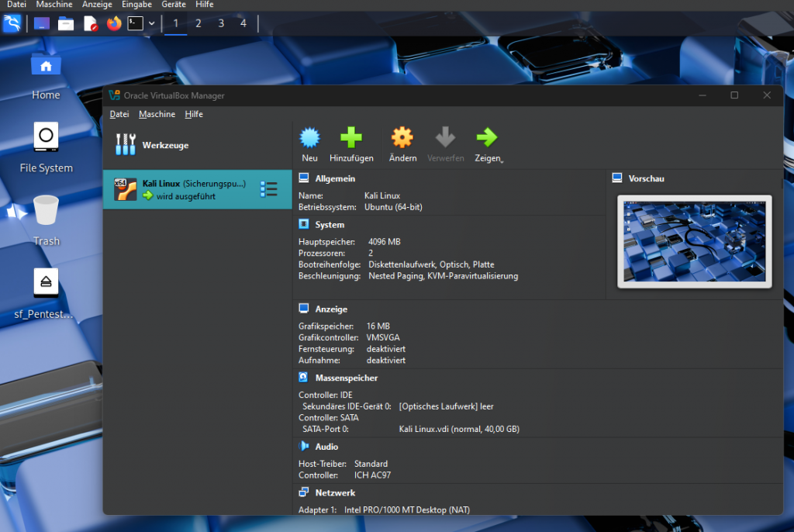Click the Netzwerk section header
This screenshot has height=532, width=794.
pyautogui.click(x=335, y=492)
